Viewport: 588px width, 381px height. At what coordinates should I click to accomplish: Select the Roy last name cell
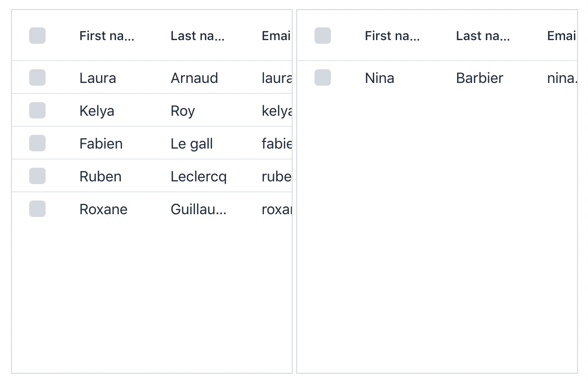(x=183, y=111)
